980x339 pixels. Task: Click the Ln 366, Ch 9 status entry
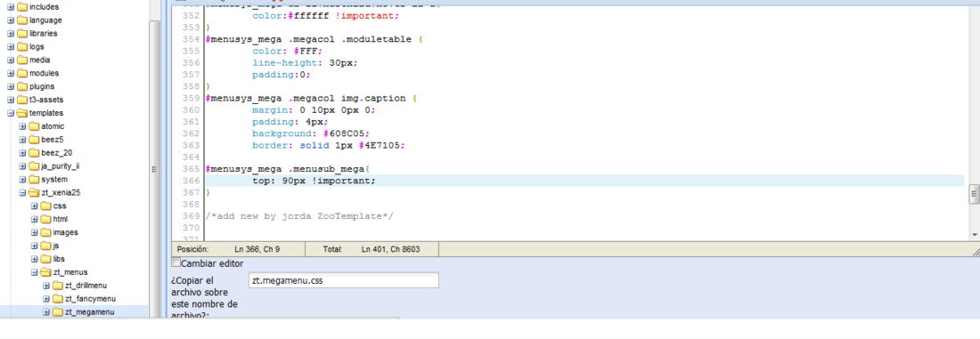click(x=257, y=249)
